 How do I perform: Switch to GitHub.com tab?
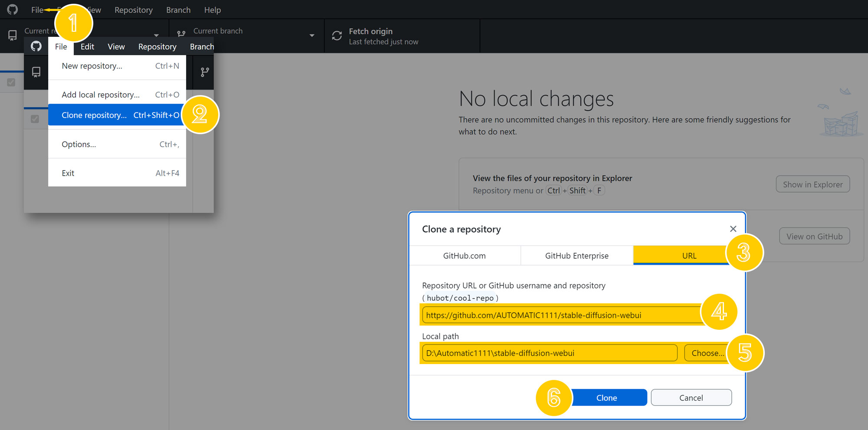464,256
